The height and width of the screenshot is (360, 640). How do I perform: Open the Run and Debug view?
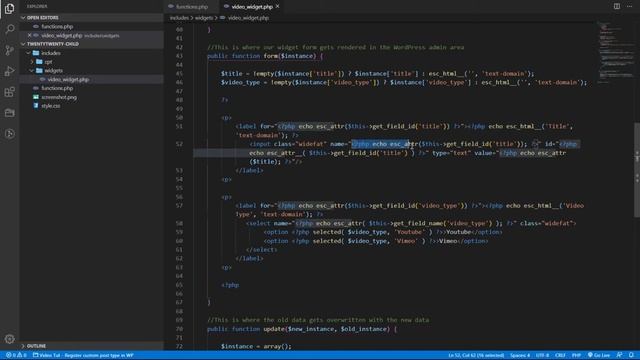click(9, 71)
